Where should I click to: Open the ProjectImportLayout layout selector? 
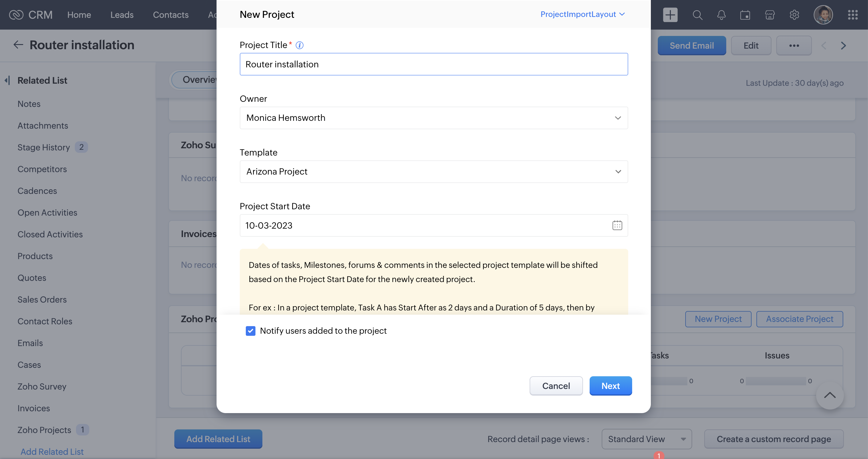click(582, 14)
